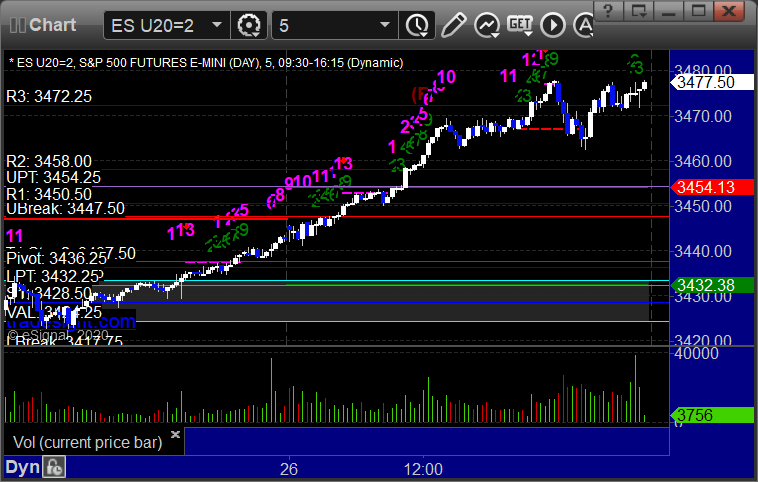Close the Vol study pane with X

click(175, 434)
